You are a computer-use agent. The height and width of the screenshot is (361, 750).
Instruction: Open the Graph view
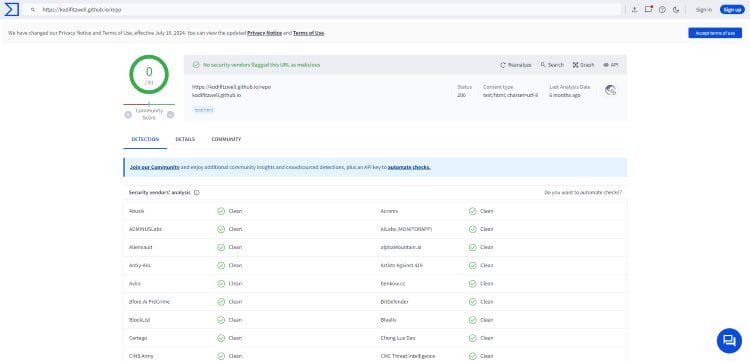584,65
